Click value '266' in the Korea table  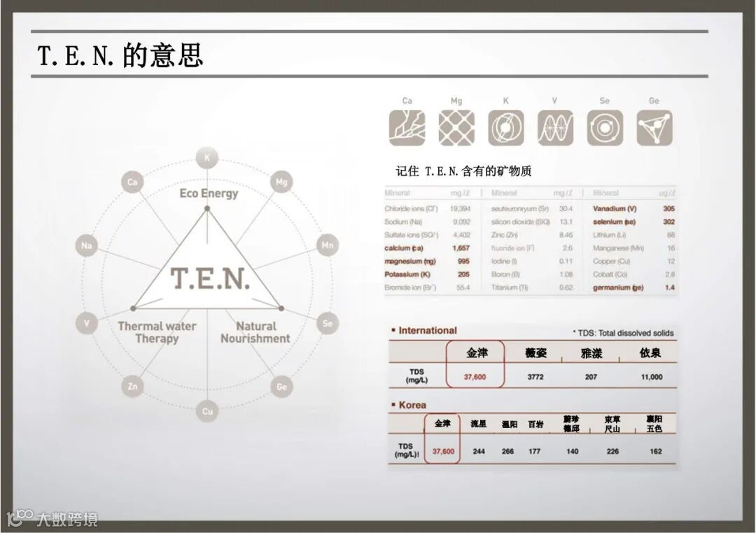[507, 452]
